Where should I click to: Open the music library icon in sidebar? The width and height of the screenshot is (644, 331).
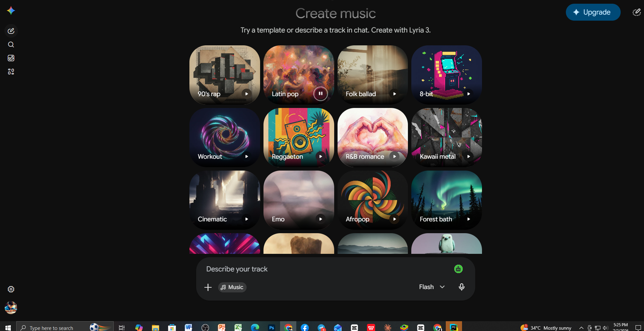pyautogui.click(x=11, y=58)
